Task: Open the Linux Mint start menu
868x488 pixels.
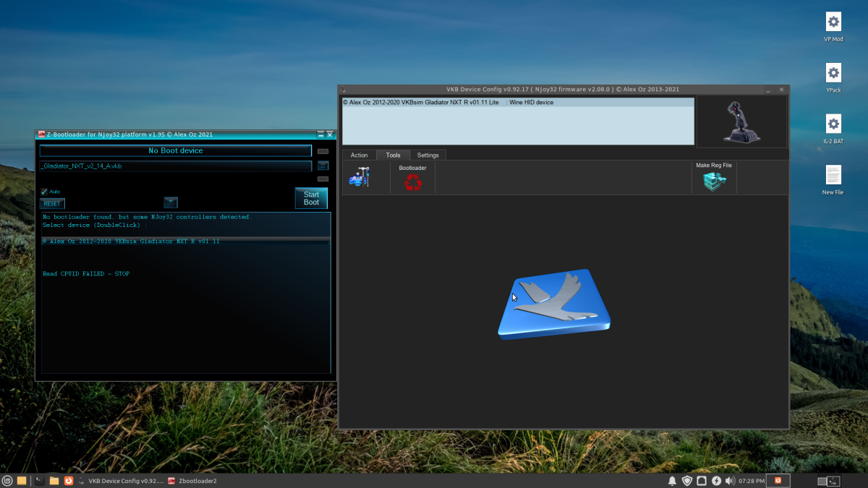Action: (x=7, y=480)
